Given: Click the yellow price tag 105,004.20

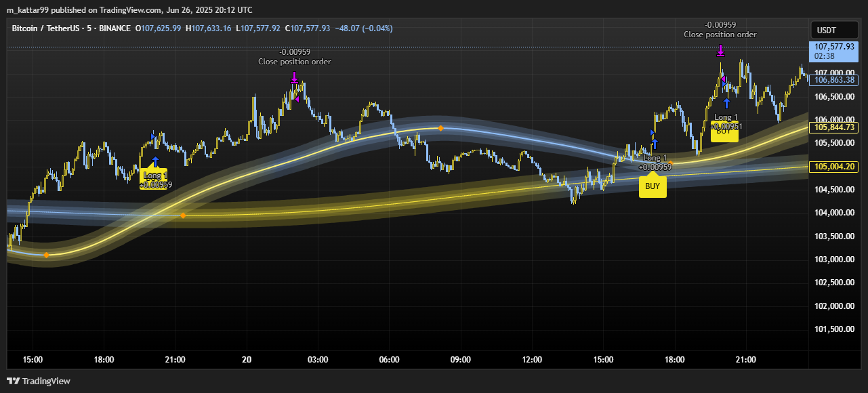Looking at the screenshot, I should click(834, 167).
